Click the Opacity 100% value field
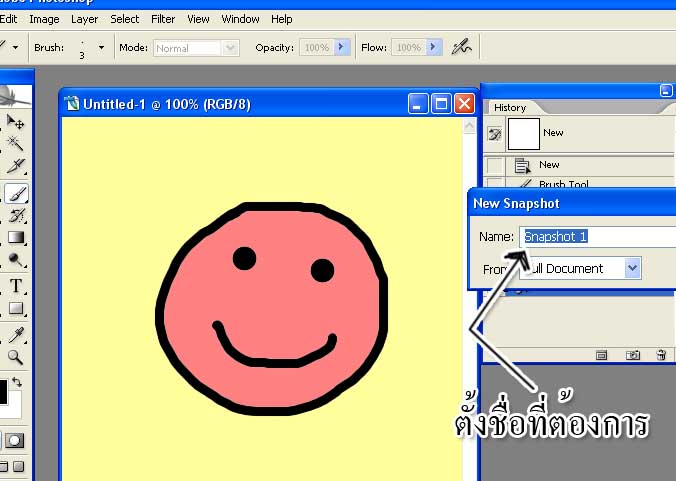Screen dimensions: 676x481 tap(316, 47)
